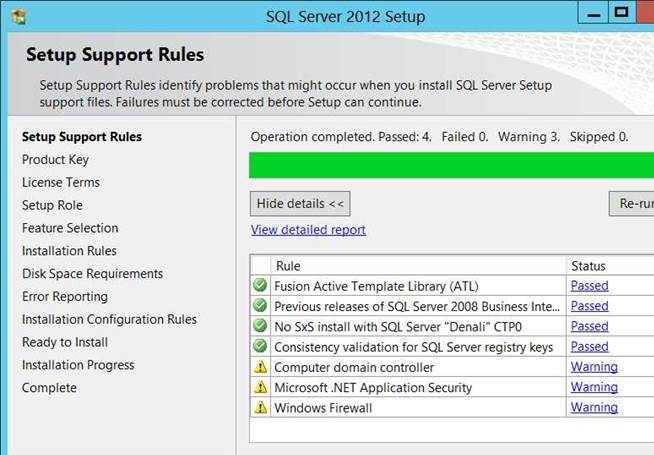This screenshot has width=654, height=455.
Task: Select Windows Firewall rule text
Action: [x=323, y=408]
